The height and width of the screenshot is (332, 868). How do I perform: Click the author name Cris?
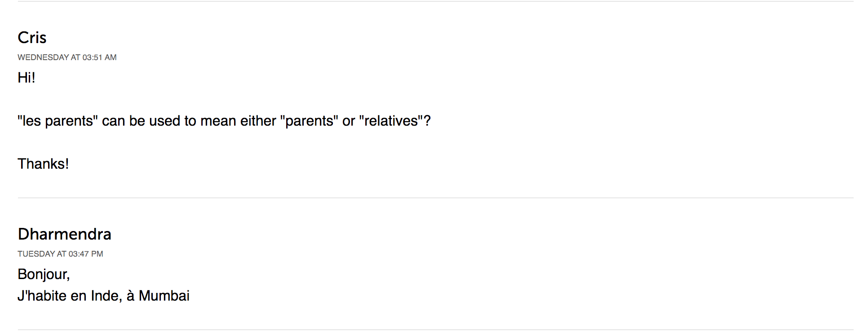click(x=32, y=38)
